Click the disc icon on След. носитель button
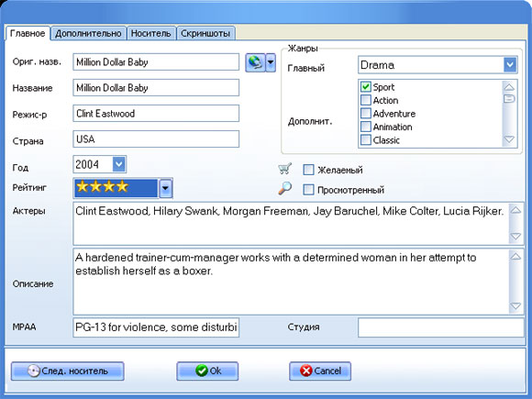The image size is (532, 399). click(33, 371)
